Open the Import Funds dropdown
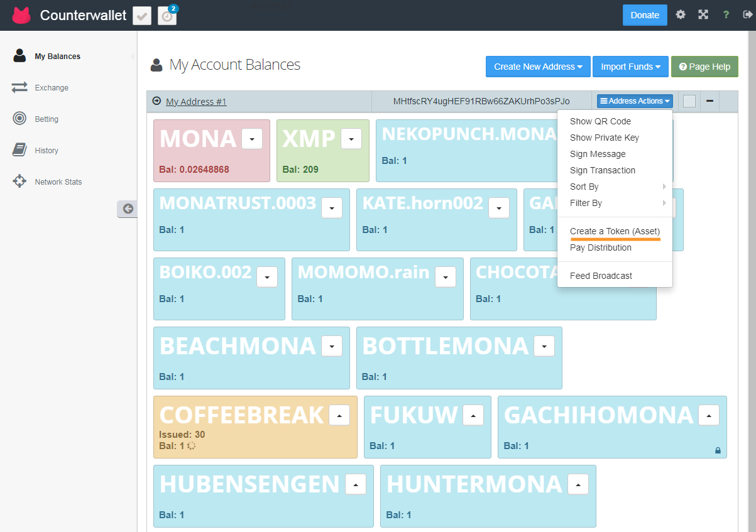 coord(630,67)
